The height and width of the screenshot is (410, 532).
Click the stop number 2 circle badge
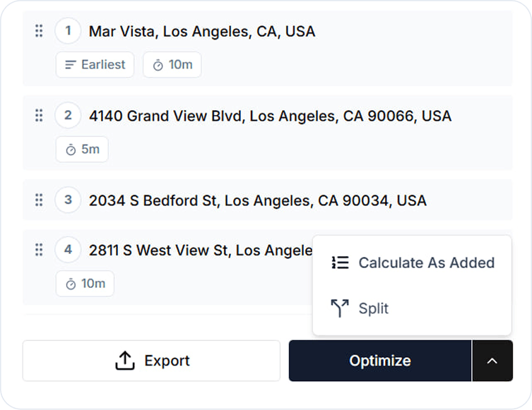pyautogui.click(x=68, y=116)
